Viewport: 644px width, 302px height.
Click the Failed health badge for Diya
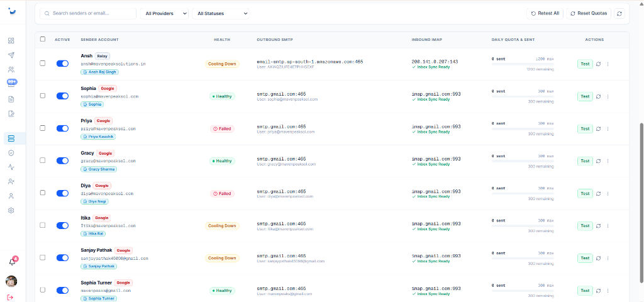click(222, 194)
